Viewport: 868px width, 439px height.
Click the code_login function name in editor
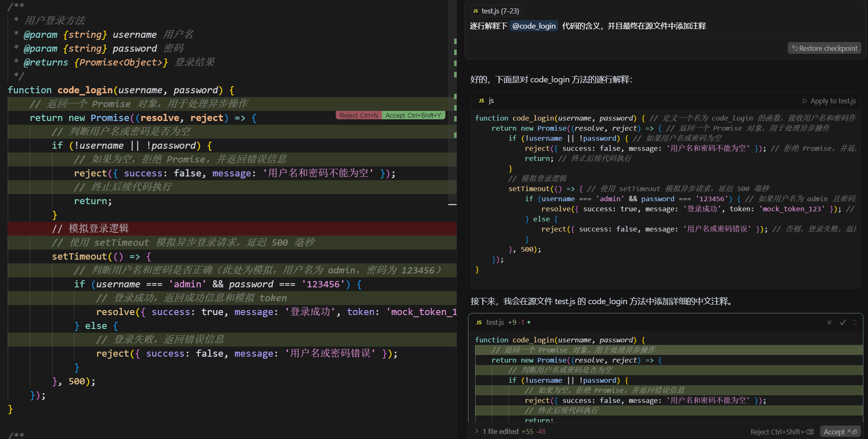pos(85,90)
